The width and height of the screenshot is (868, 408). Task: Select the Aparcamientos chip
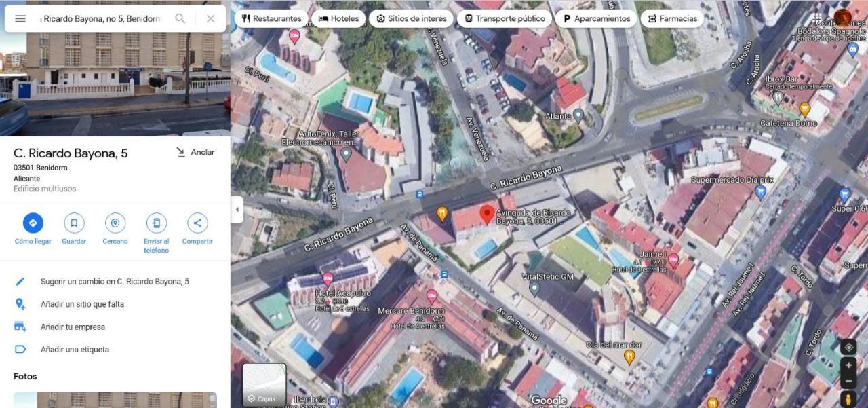coord(596,18)
